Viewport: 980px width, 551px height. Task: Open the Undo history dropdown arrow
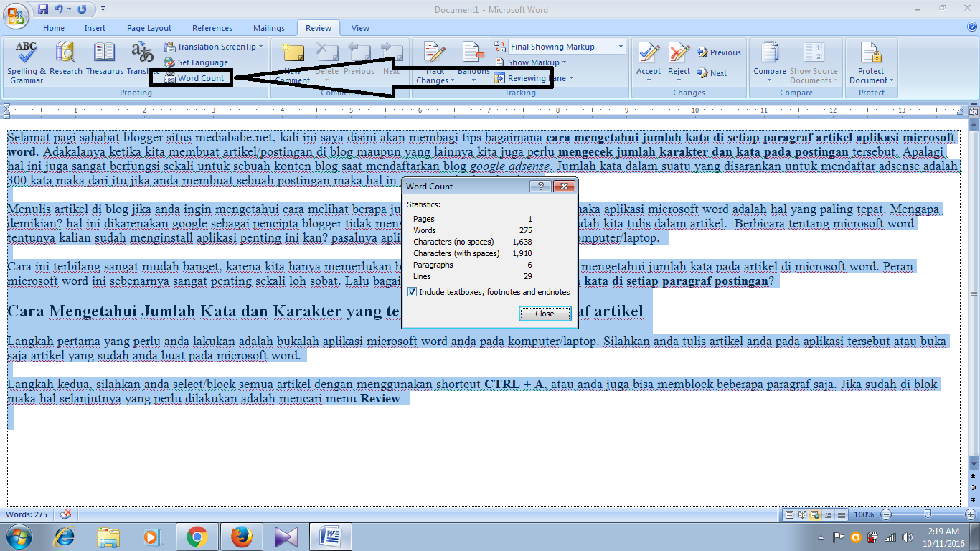click(70, 9)
